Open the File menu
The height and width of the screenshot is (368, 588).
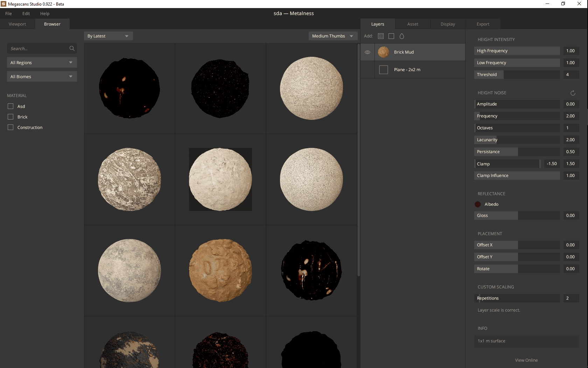[x=9, y=13]
